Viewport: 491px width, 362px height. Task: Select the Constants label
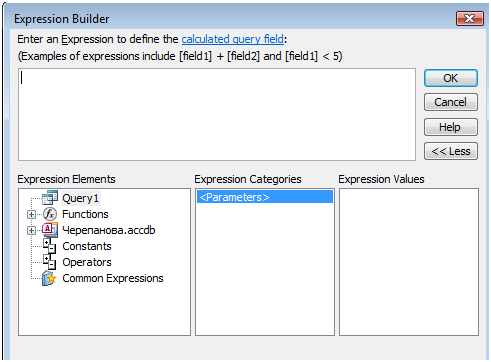(87, 246)
